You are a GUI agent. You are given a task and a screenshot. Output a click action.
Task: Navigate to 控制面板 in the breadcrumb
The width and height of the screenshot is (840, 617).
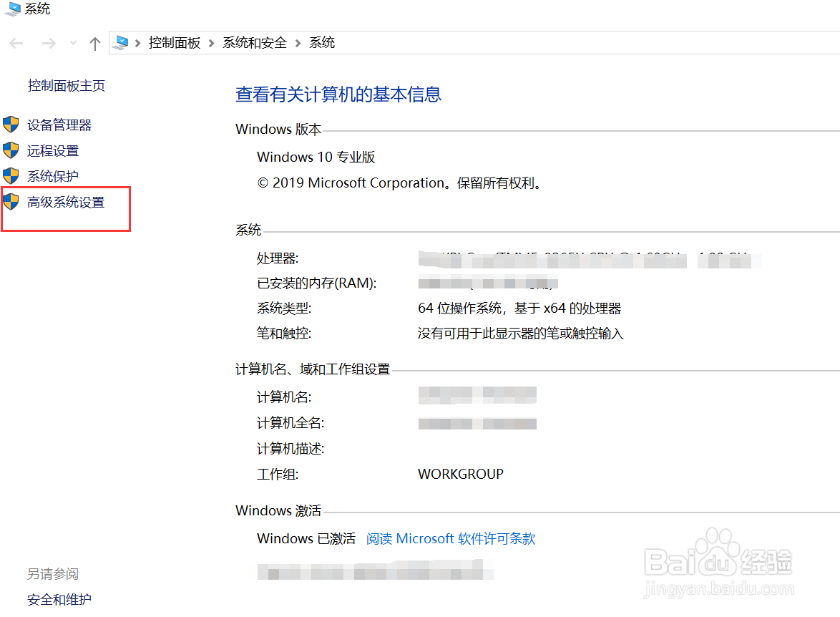(x=175, y=42)
